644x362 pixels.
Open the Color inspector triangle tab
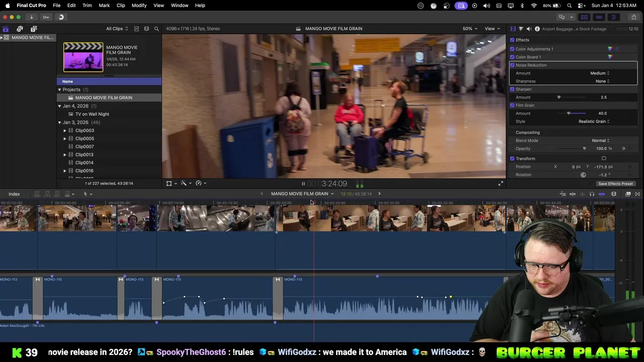click(x=521, y=29)
